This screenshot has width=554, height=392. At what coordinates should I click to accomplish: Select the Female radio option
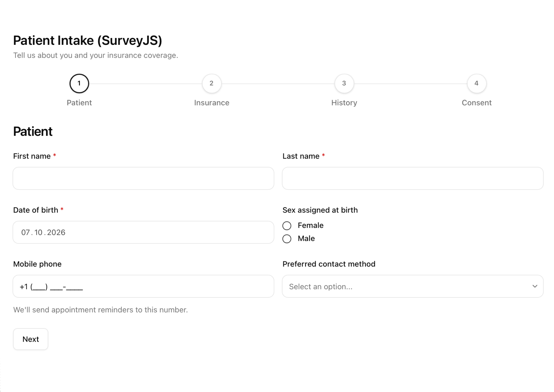click(287, 226)
